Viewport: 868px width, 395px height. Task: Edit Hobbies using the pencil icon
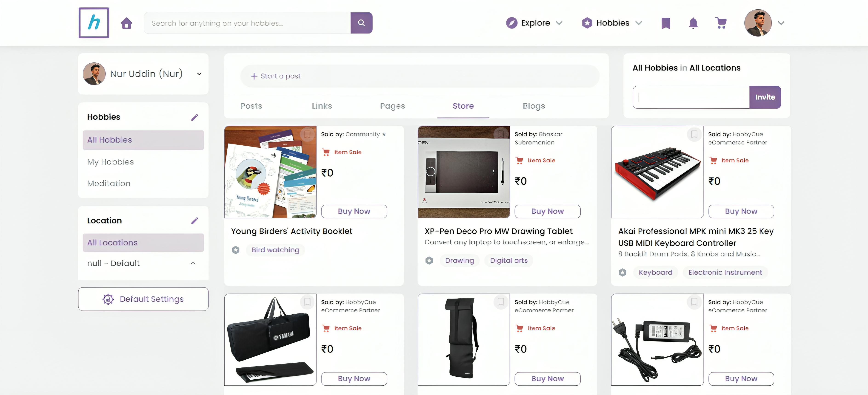click(195, 117)
